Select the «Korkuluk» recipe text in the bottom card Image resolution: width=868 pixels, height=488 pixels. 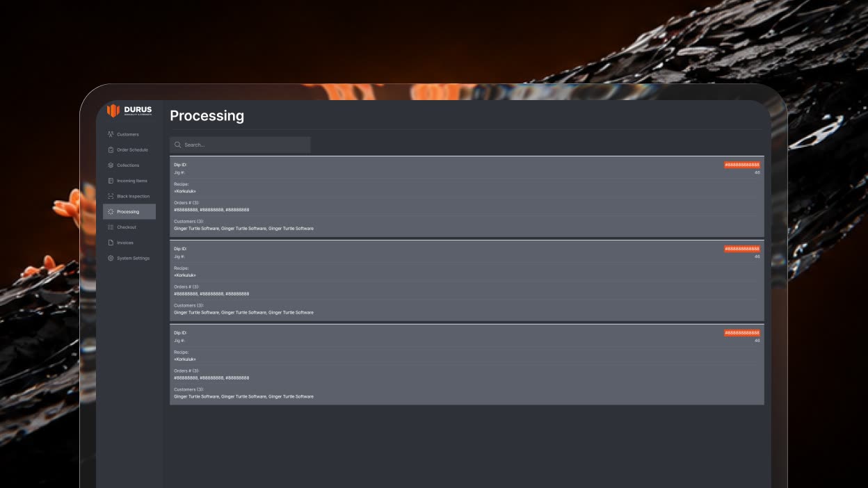click(x=185, y=359)
